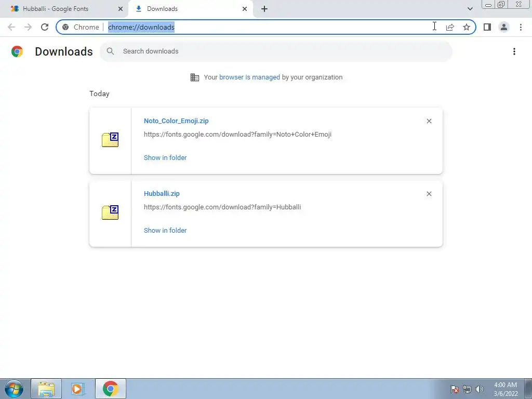This screenshot has width=532, height=399.
Task: Click the Noto_Color_Emoji.zip file icon
Action: pyautogui.click(x=110, y=140)
